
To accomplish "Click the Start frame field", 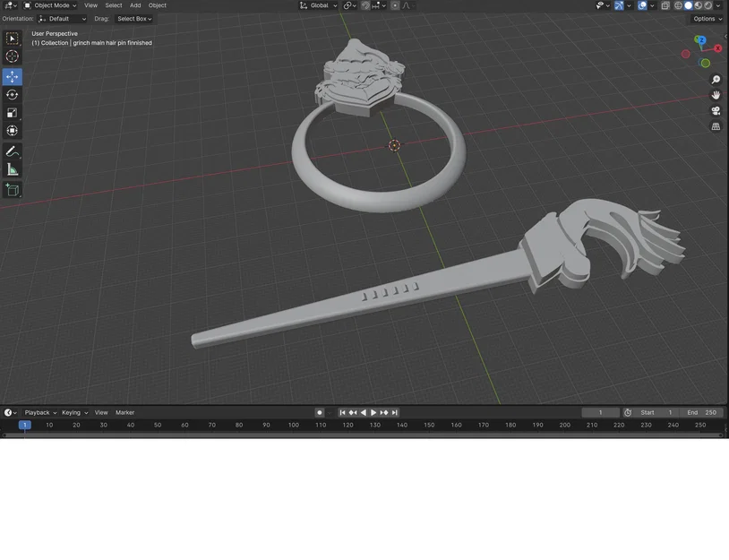I will tap(656, 412).
